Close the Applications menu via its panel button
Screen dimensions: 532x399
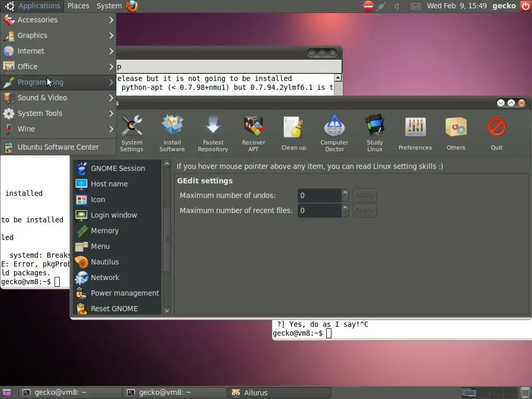[33, 6]
